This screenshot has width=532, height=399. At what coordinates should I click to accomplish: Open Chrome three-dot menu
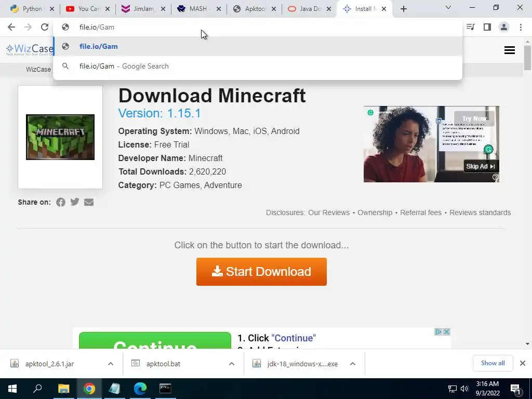pos(521,27)
